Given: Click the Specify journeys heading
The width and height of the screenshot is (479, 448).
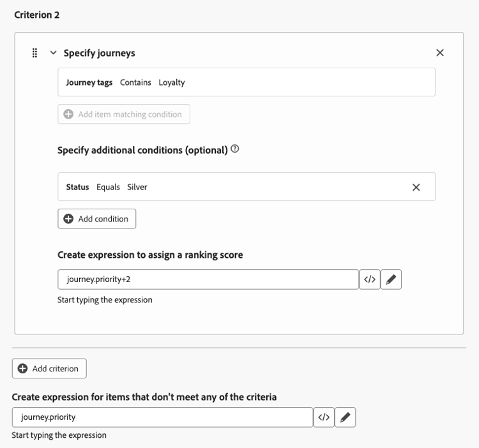Looking at the screenshot, I should pos(99,53).
